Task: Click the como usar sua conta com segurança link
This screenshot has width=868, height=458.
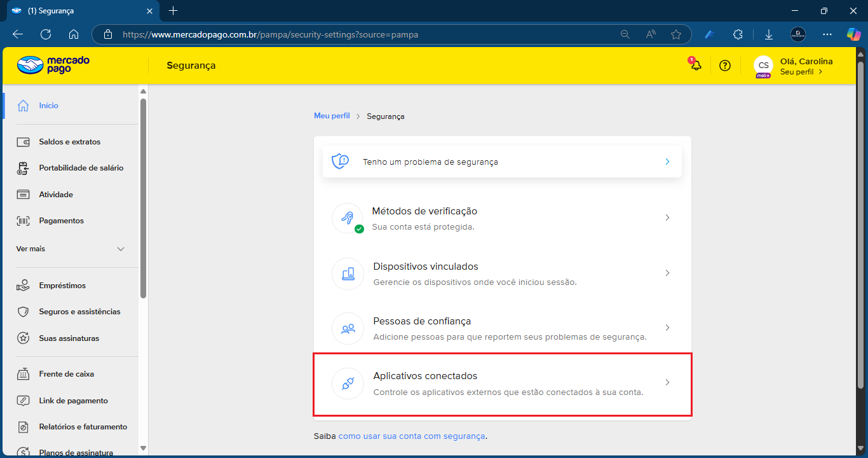Action: click(412, 436)
